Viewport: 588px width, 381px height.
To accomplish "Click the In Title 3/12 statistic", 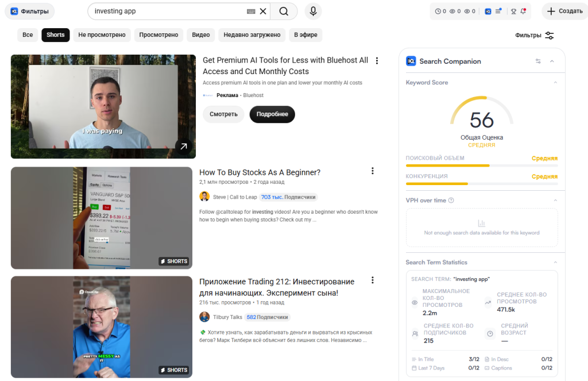I will [446, 359].
